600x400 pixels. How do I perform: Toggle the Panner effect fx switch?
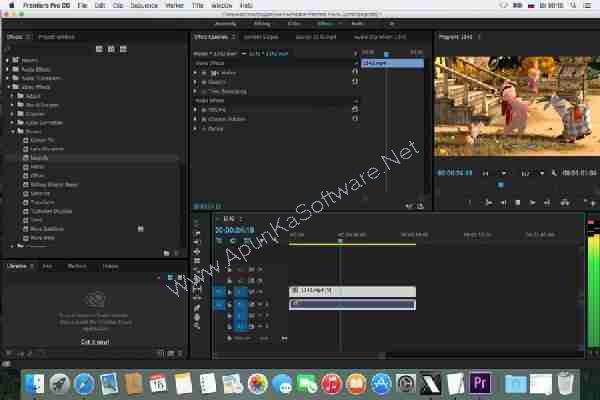click(x=204, y=129)
